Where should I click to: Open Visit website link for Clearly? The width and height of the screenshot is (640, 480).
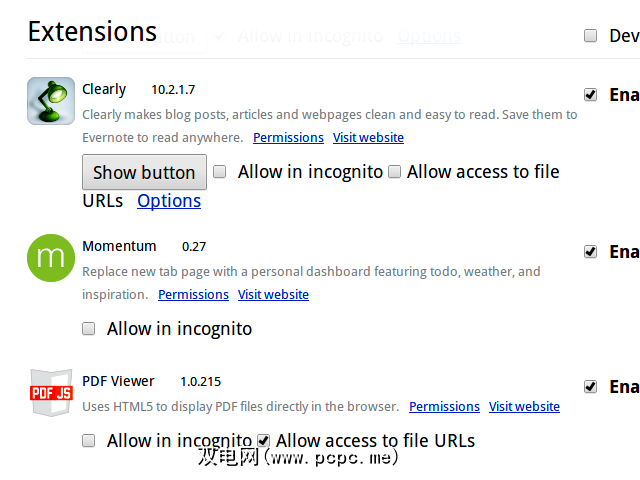368,138
